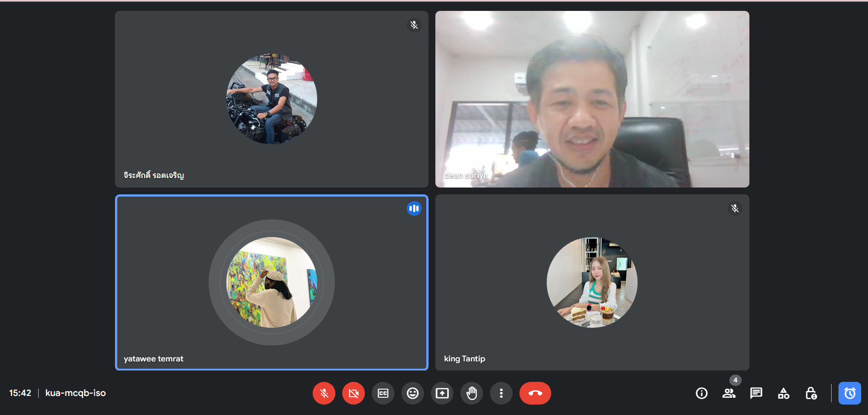This screenshot has width=868, height=415.
Task: Unmute the microphone in the call bar
Action: [324, 393]
